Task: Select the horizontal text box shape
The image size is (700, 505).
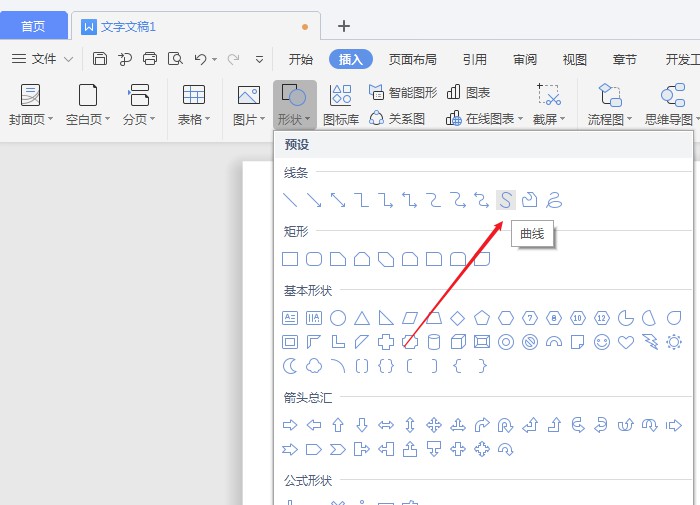Action: [290, 318]
